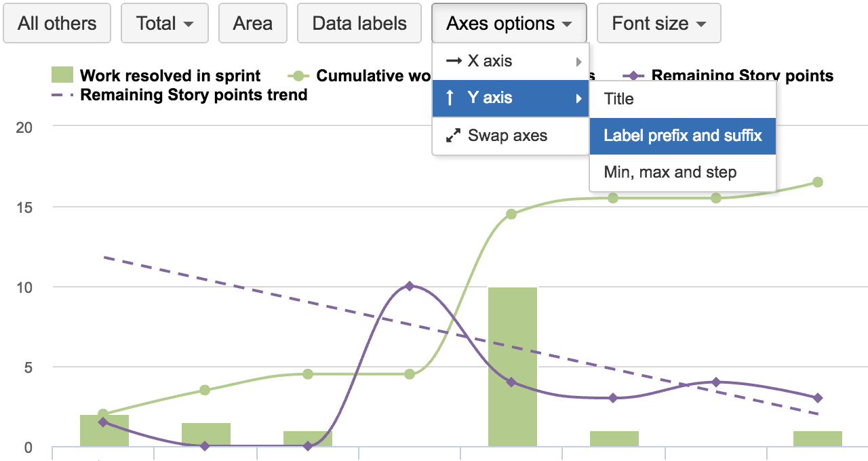
Task: Click the All others button
Action: click(57, 24)
